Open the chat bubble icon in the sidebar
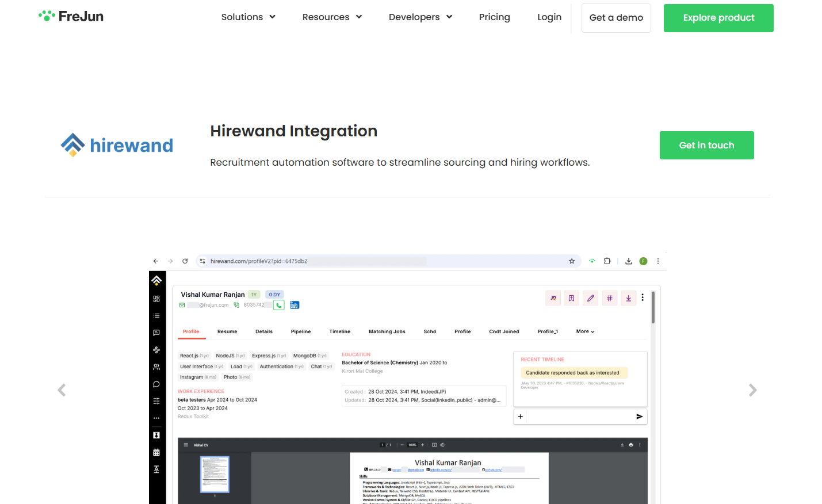This screenshot has height=504, width=822. pyautogui.click(x=156, y=384)
